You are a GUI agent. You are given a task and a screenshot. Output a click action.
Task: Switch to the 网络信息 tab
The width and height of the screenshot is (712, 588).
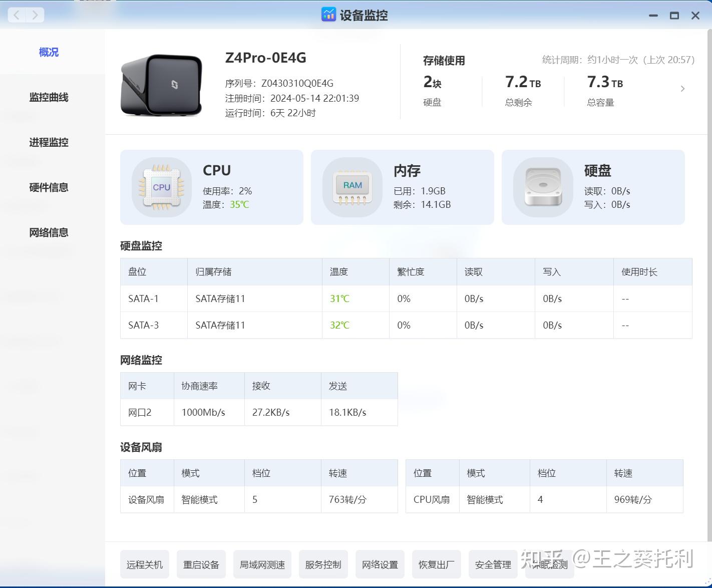tap(49, 232)
